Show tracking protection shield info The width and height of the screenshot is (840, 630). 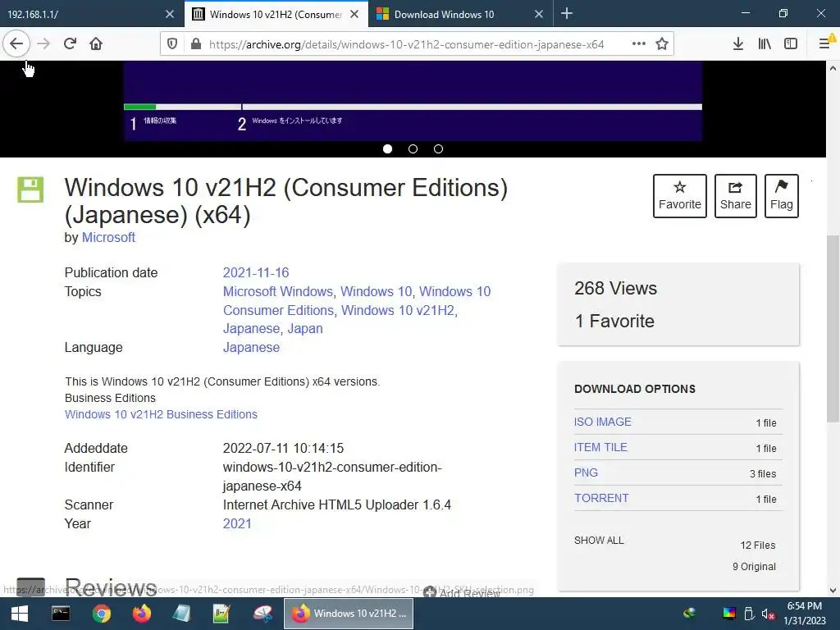172,44
